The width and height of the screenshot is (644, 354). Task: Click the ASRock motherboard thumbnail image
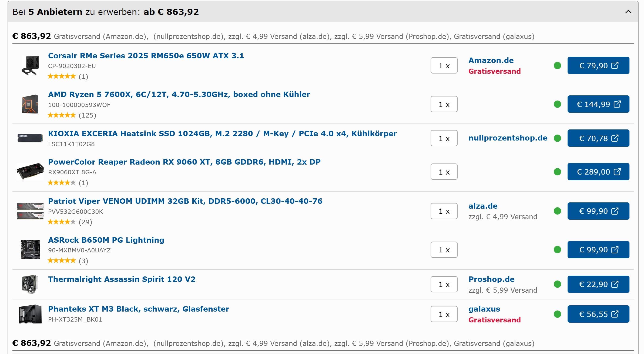[x=30, y=250]
